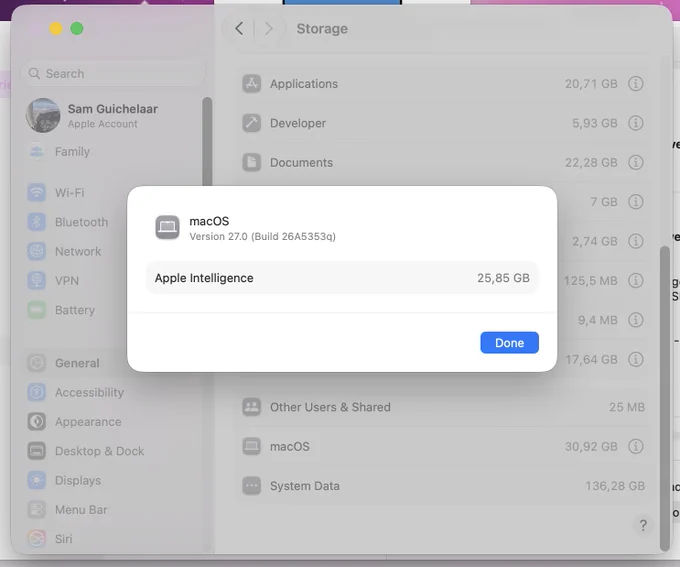Screen dimensions: 680x567
Task: Select the General gear icon in the sidebar
Action: (36, 363)
